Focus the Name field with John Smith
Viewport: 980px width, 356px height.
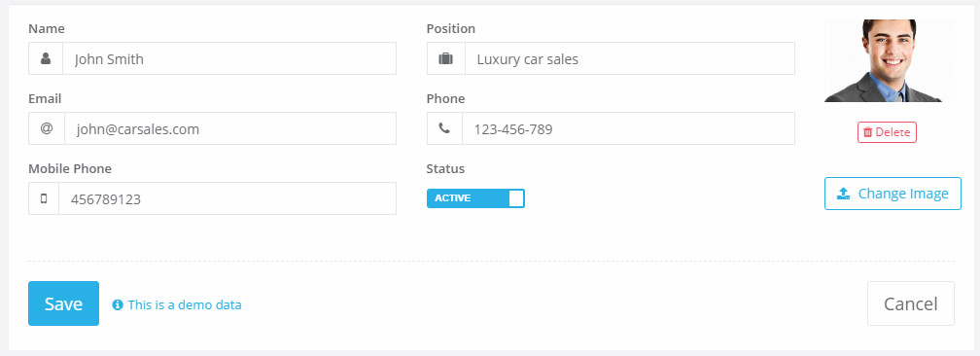(229, 58)
